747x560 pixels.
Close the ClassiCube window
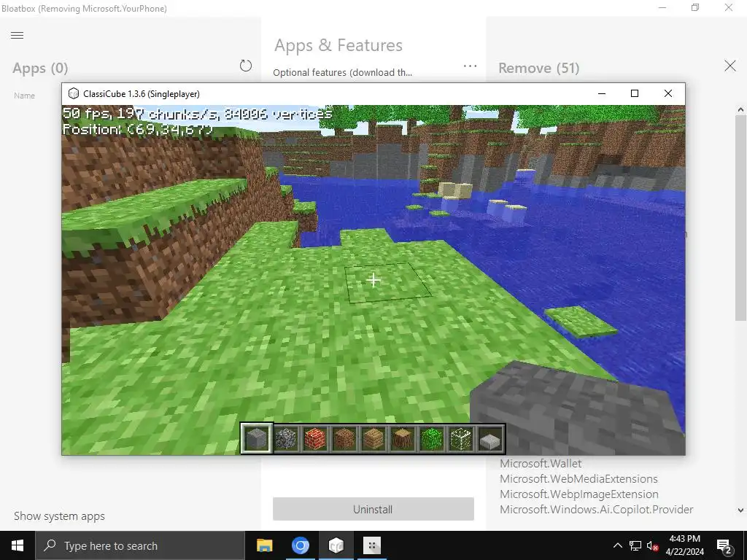668,94
